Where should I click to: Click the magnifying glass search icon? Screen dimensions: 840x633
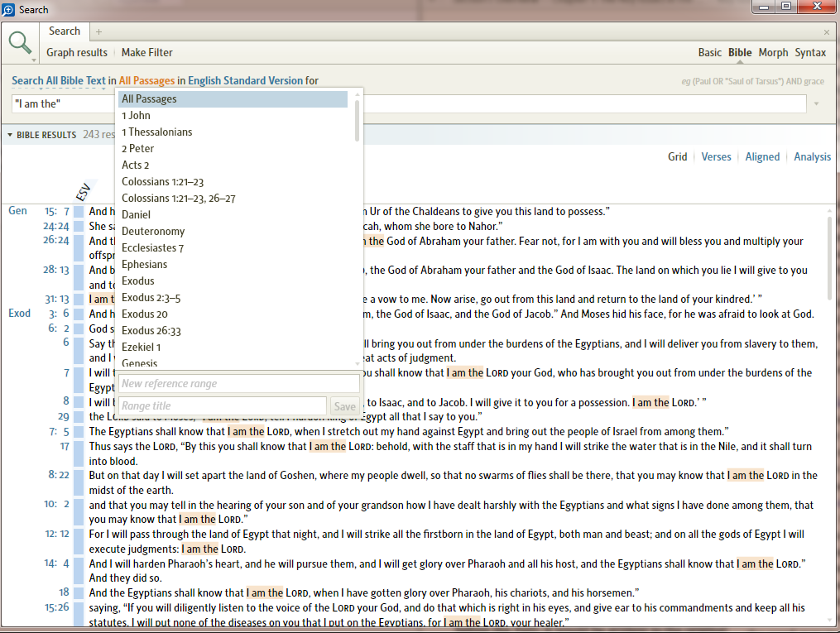point(20,42)
